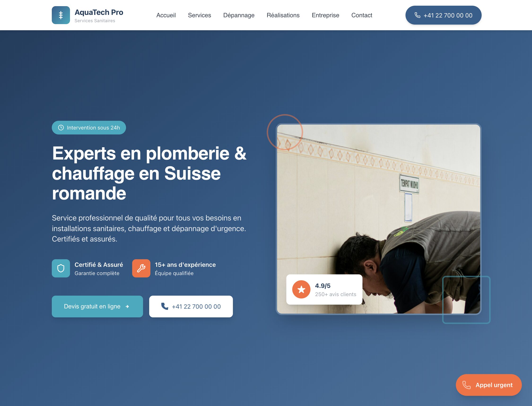Open the Contact page link
532x406 pixels.
point(362,15)
